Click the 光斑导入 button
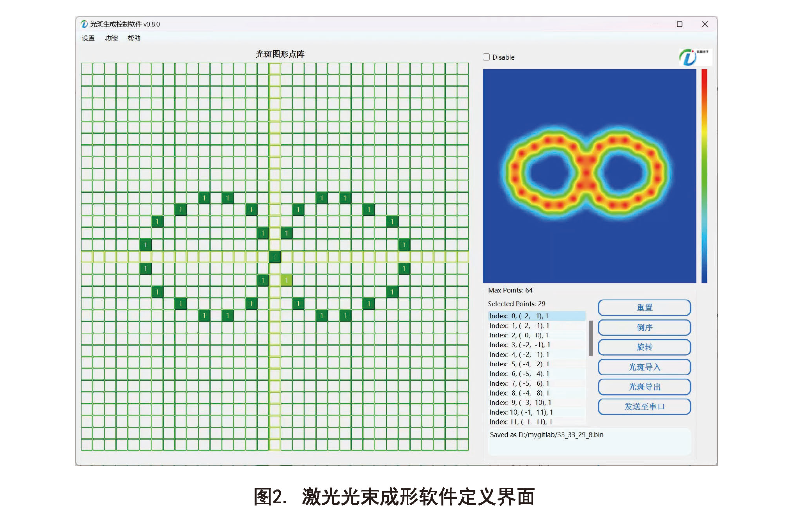Viewport: 790px width, 532px height. pyautogui.click(x=644, y=367)
